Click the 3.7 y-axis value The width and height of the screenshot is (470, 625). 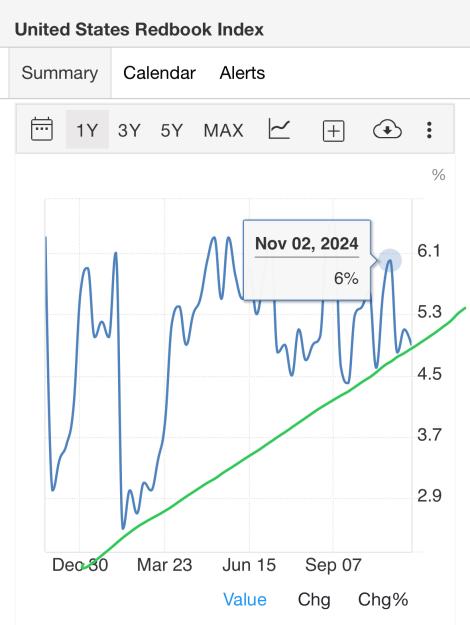click(429, 434)
